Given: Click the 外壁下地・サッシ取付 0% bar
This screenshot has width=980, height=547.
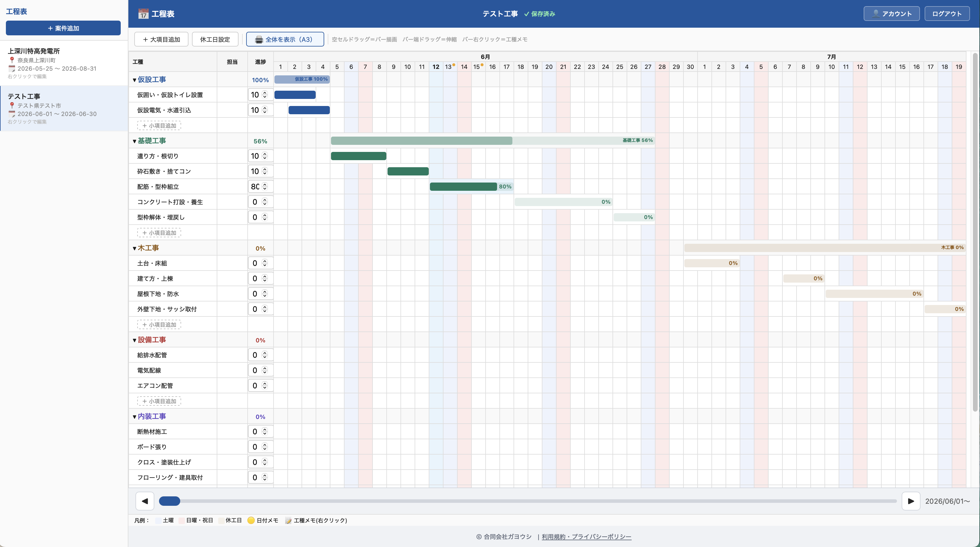Looking at the screenshot, I should tap(945, 309).
